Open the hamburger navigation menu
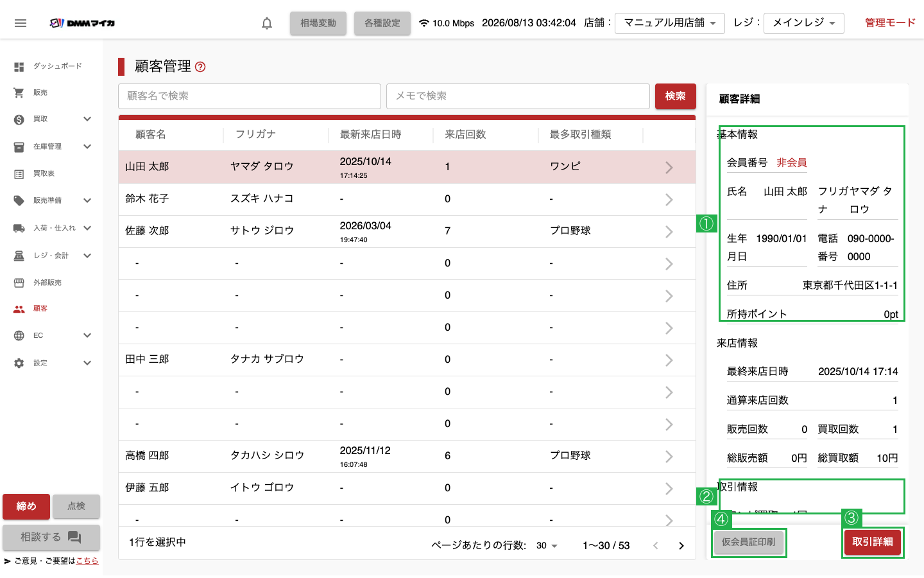Screen dimensions: 924x578 21,23
